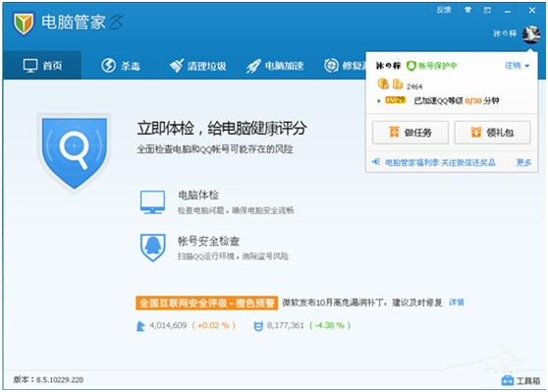This screenshot has height=392, width=548.
Task: Click the main menu icon beside minimize
Action: click(487, 10)
